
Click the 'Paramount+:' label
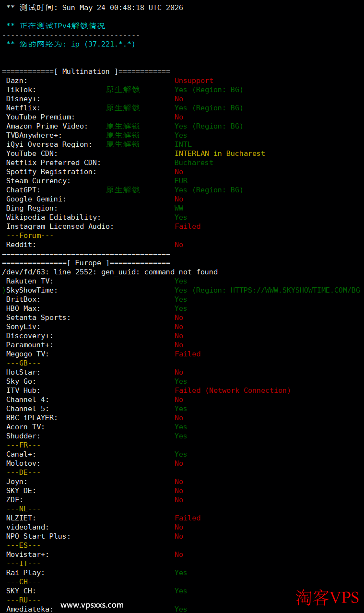click(x=30, y=345)
